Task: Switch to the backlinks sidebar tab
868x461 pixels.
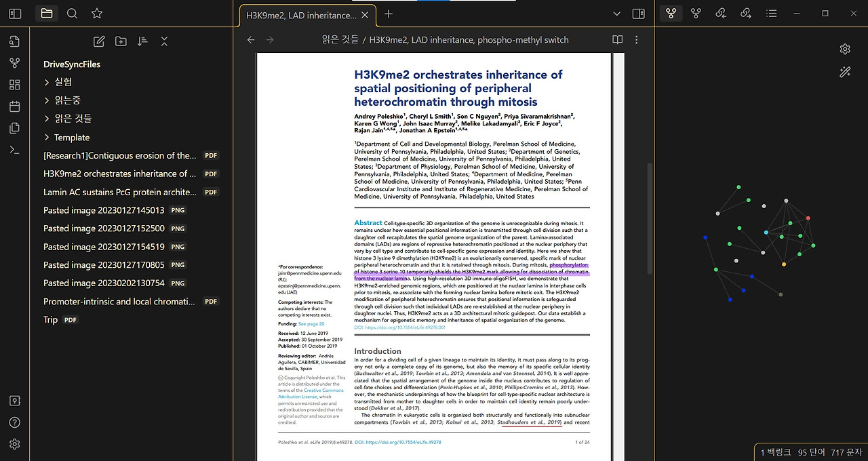Action: tap(721, 14)
